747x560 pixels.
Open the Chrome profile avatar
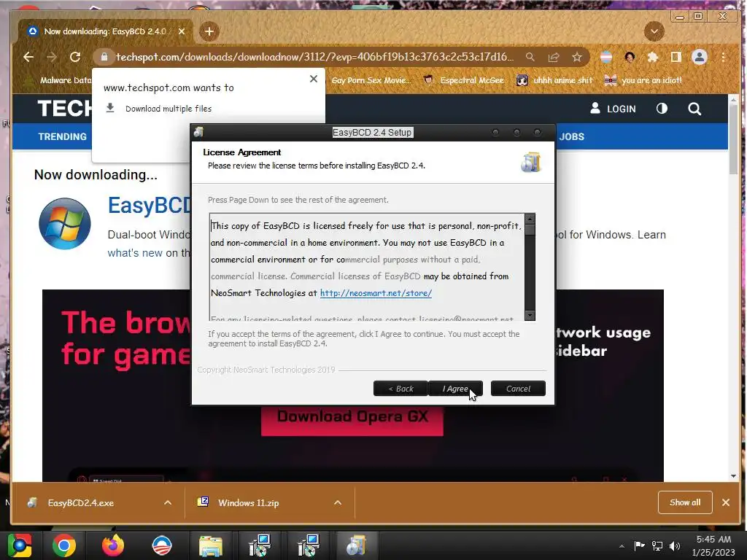tap(700, 57)
